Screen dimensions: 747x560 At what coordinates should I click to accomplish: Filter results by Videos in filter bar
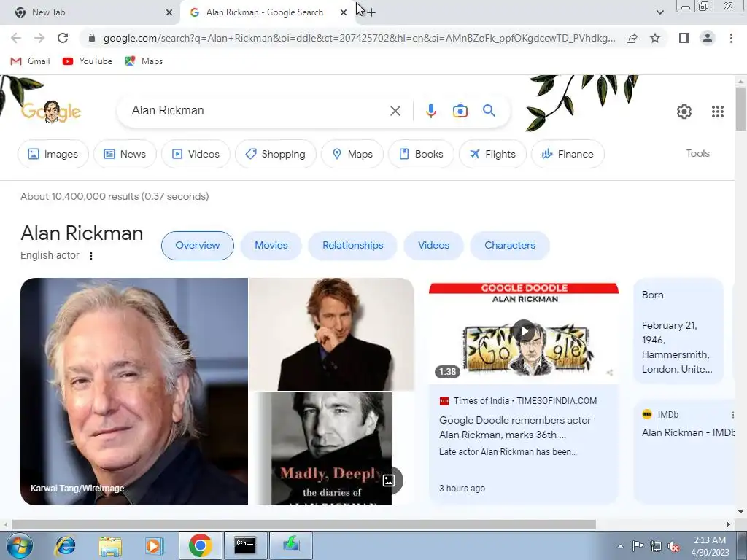coord(196,154)
